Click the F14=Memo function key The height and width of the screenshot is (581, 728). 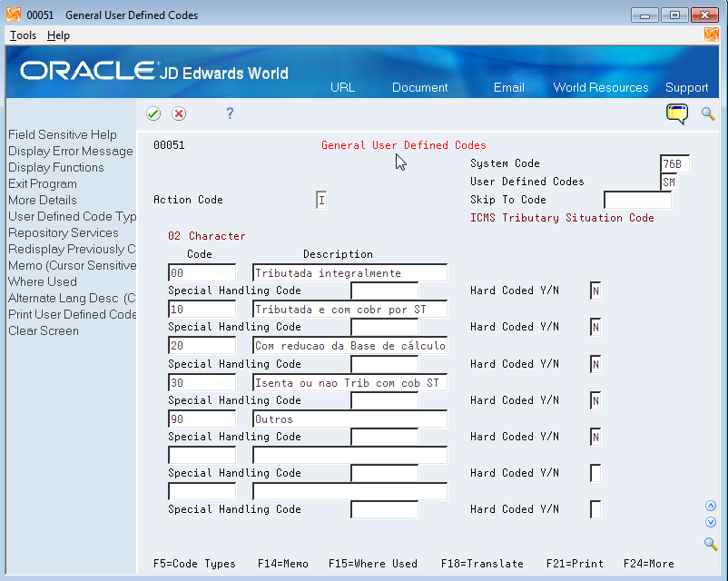tap(282, 564)
